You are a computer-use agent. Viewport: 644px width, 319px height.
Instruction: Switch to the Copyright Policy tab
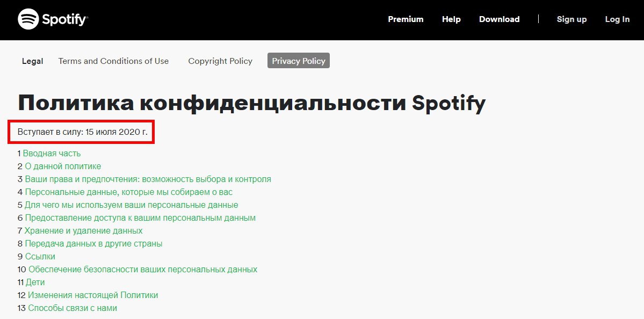pos(220,61)
